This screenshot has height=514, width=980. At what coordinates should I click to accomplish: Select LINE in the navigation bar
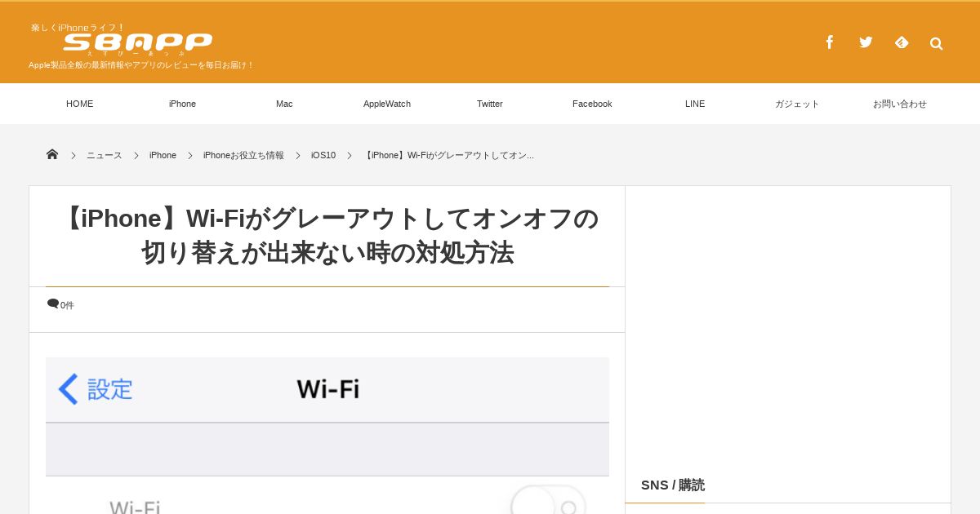click(x=695, y=104)
